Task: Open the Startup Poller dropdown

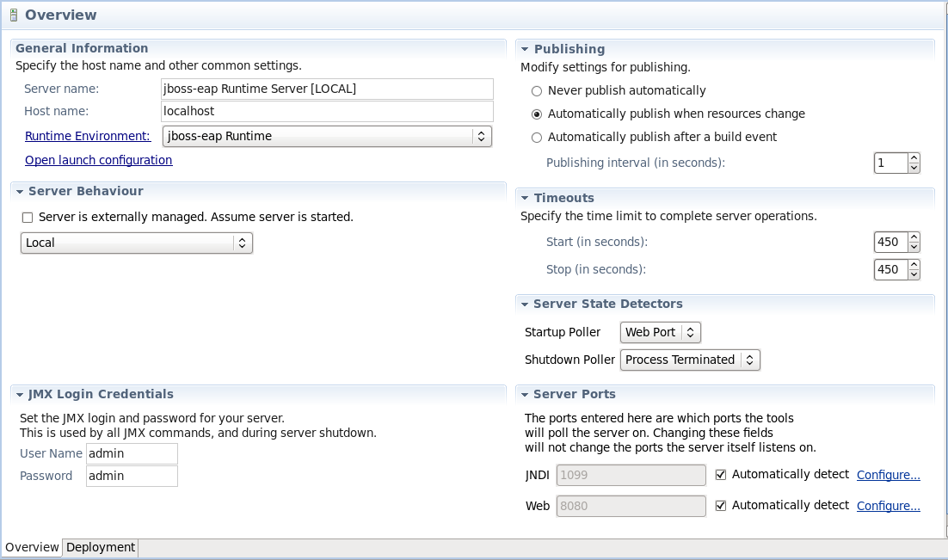Action: [660, 332]
